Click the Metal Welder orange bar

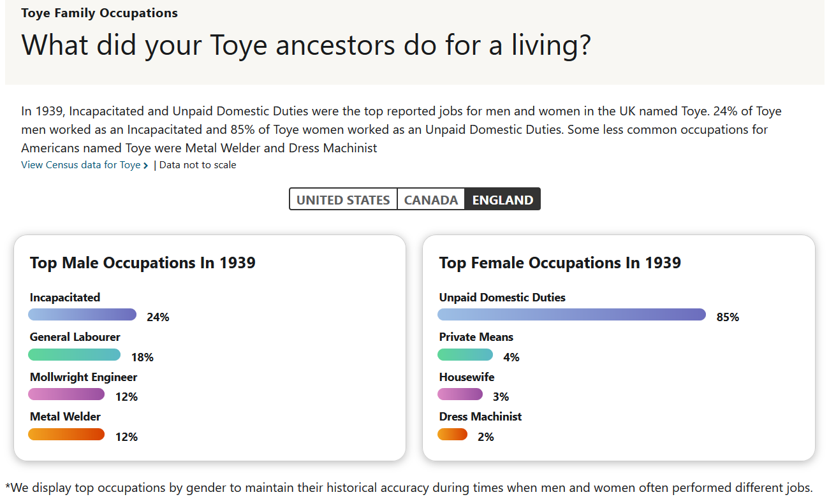tap(66, 434)
